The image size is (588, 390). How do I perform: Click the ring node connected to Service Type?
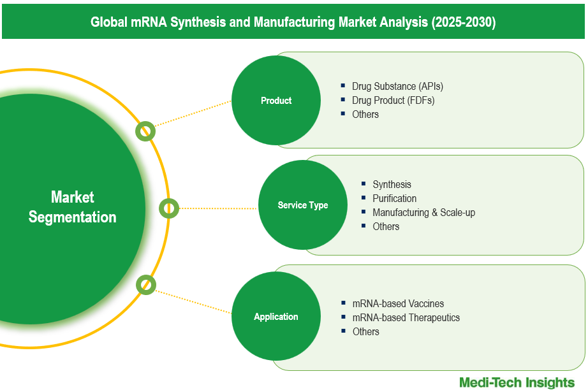point(169,208)
